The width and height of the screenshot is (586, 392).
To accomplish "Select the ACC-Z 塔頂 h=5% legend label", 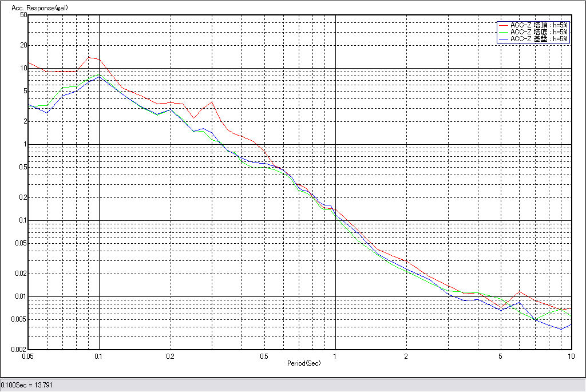I will pyautogui.click(x=539, y=25).
